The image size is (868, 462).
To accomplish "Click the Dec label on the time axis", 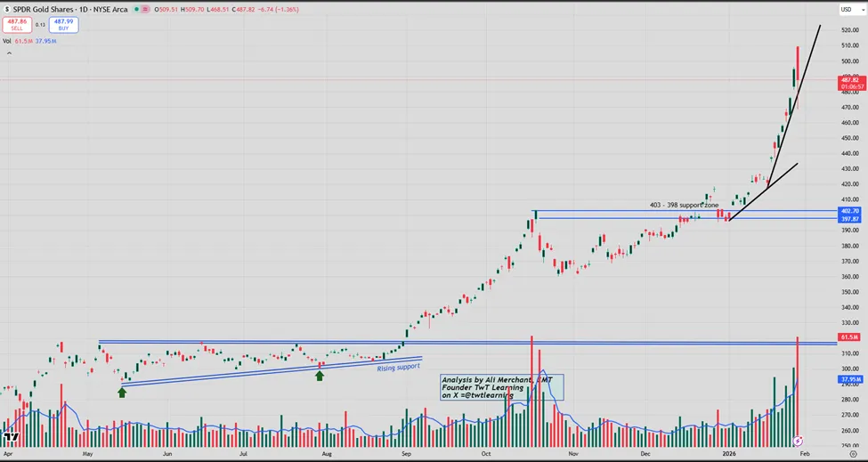I will tap(645, 453).
